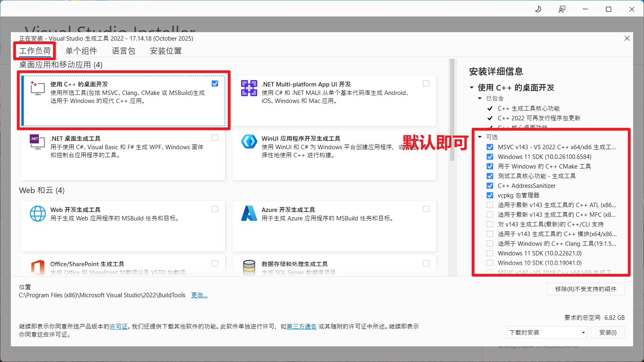The height and width of the screenshot is (362, 644).
Task: Toggle dark theme moon icon in title bar
Action: point(538,9)
